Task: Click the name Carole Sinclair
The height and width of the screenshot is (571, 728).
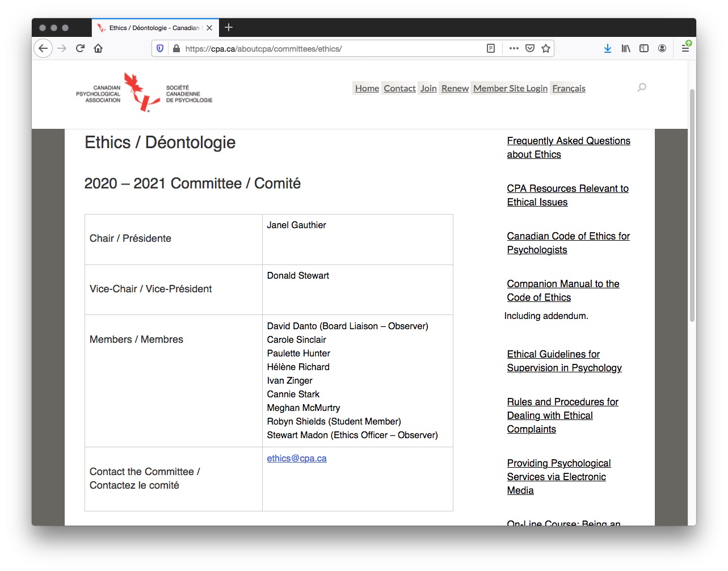Action: tap(297, 339)
